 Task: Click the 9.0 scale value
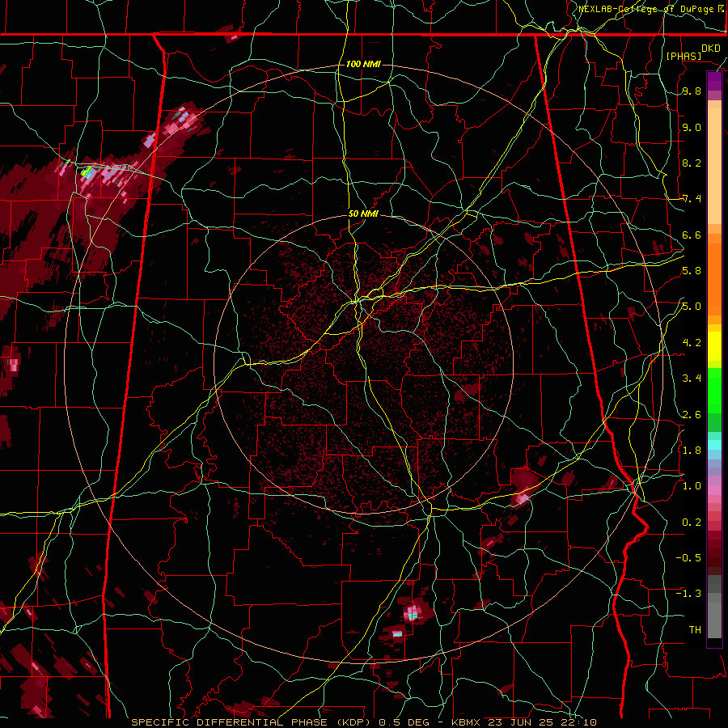coord(692,128)
